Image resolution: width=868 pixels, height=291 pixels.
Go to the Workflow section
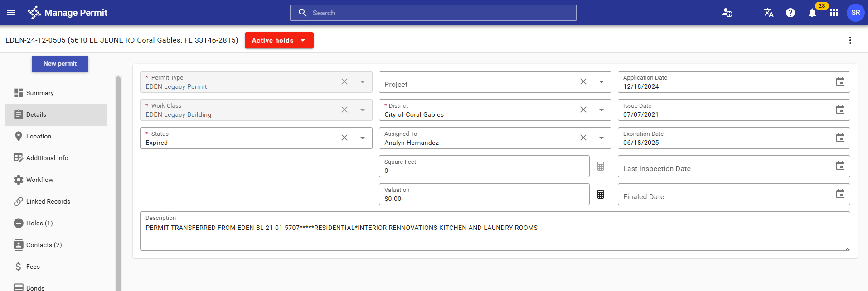click(40, 180)
